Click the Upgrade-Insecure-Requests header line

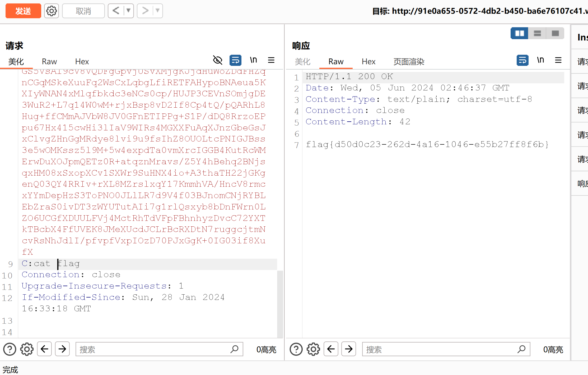click(102, 286)
